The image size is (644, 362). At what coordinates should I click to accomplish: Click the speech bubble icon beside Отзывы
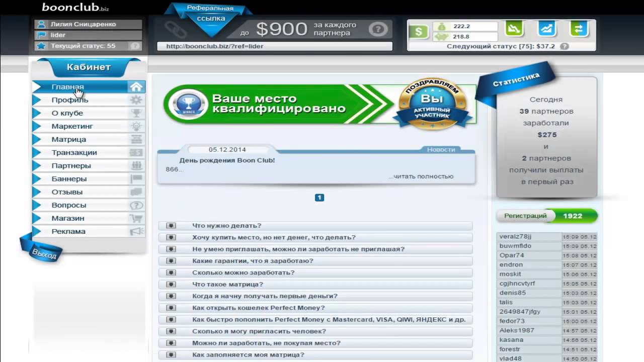[x=136, y=192]
